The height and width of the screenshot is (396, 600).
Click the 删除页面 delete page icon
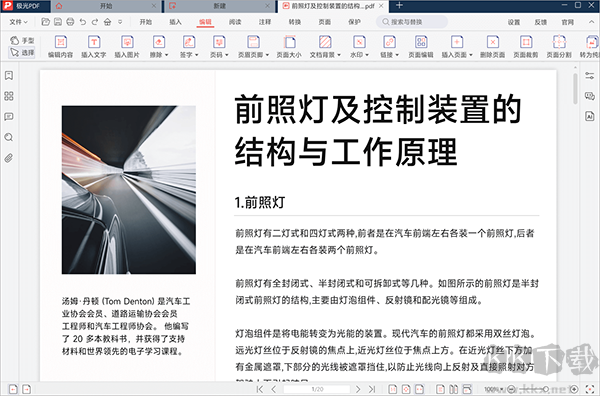tap(492, 47)
